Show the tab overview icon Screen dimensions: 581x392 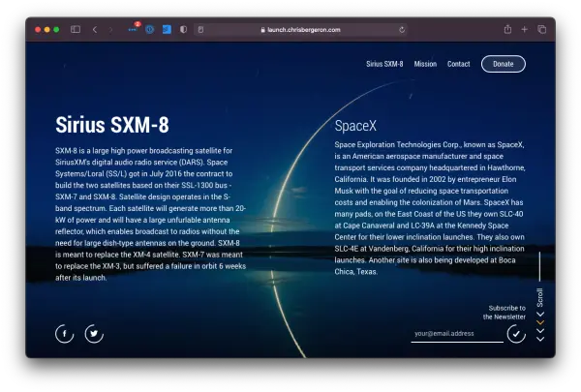(541, 29)
